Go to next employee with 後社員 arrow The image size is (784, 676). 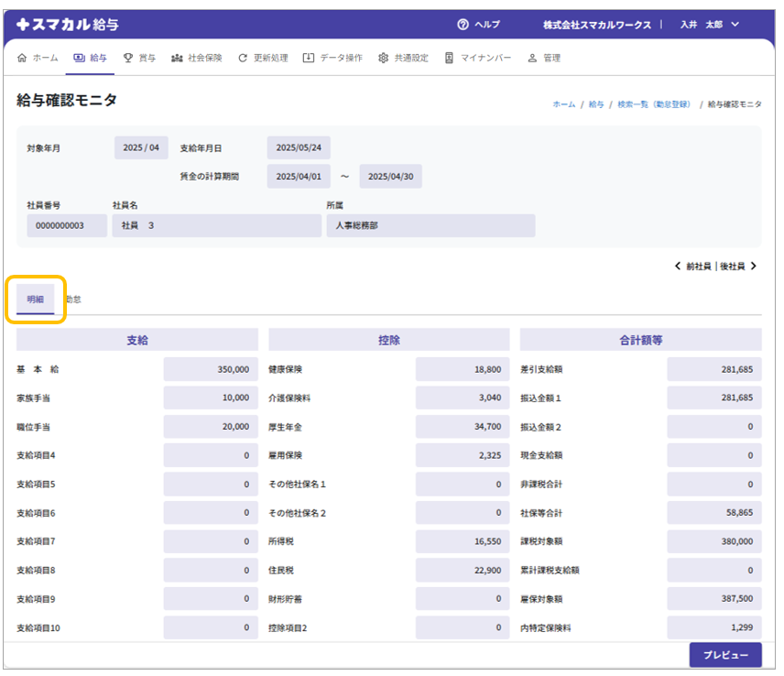click(x=753, y=267)
